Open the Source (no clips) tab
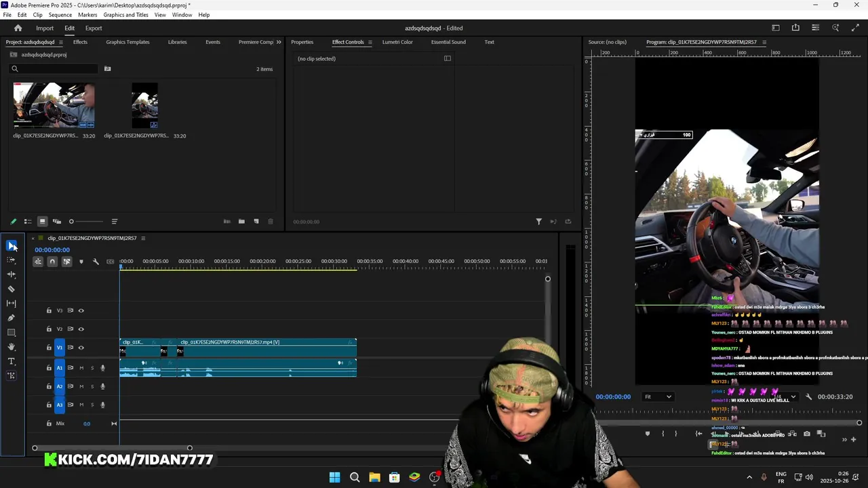This screenshot has height=488, width=868. [608, 42]
